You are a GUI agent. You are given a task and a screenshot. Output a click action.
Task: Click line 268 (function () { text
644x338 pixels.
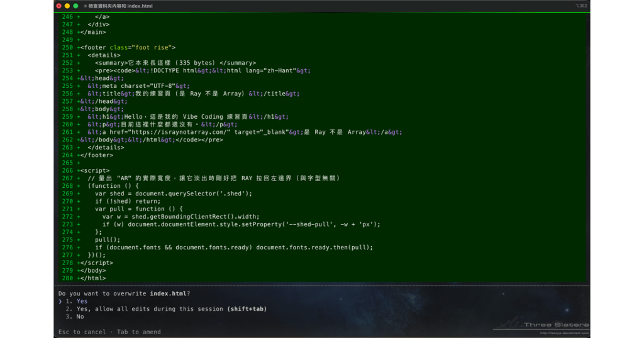pyautogui.click(x=113, y=186)
